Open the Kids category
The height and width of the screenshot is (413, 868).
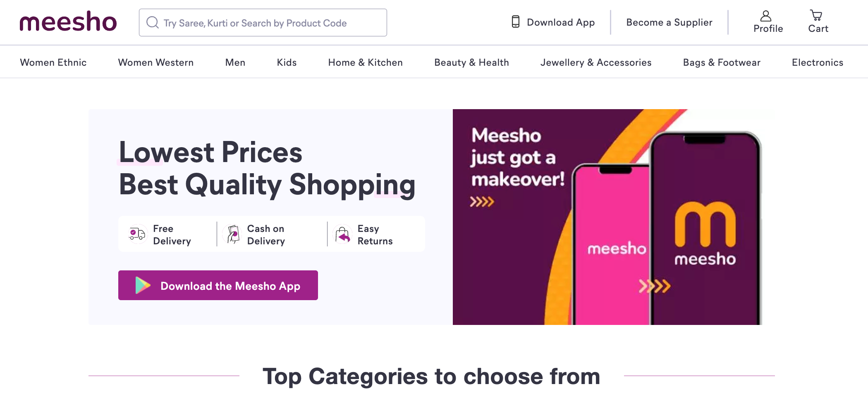287,62
